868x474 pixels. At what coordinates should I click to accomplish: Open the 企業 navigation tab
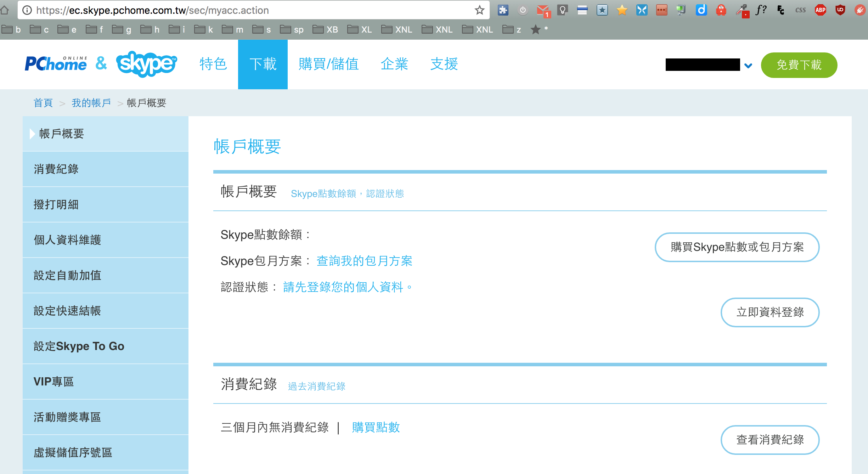click(x=394, y=64)
